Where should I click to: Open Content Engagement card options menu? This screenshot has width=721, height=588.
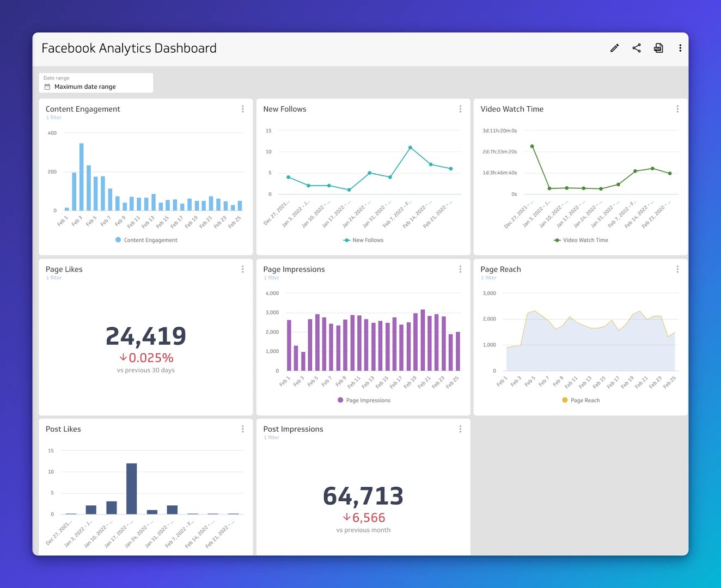[243, 109]
